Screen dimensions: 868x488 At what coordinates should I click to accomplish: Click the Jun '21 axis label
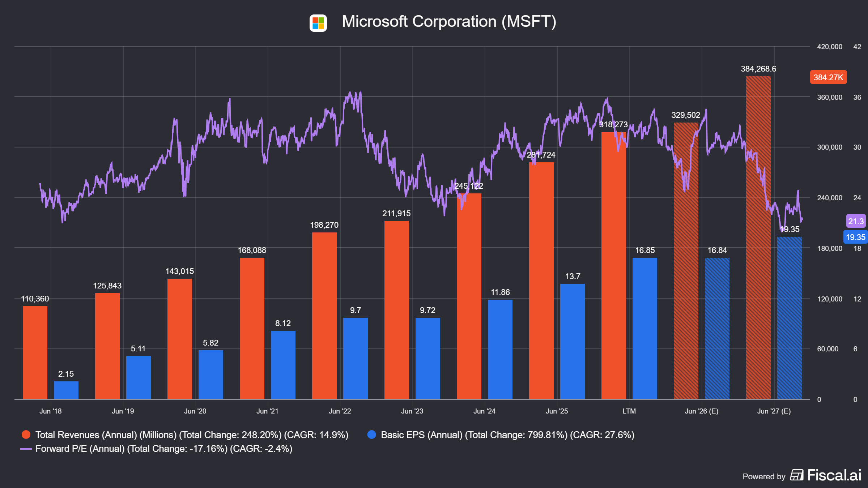coord(268,411)
